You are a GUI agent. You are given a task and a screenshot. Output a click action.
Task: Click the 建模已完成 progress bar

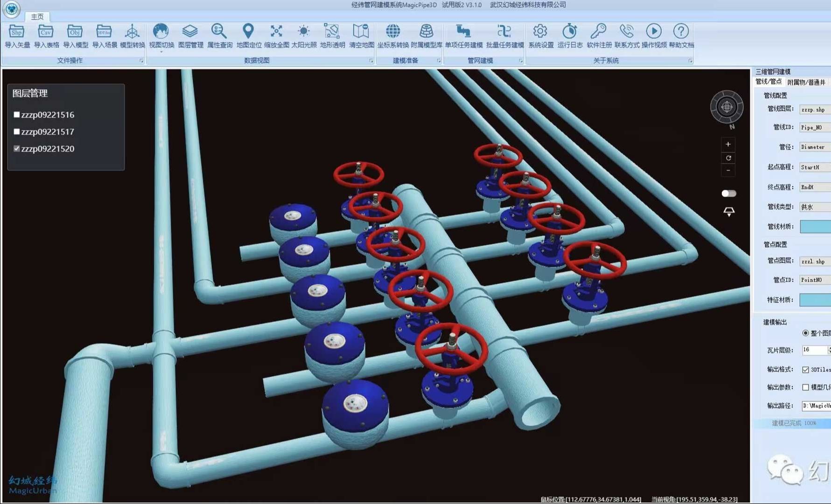tap(792, 423)
